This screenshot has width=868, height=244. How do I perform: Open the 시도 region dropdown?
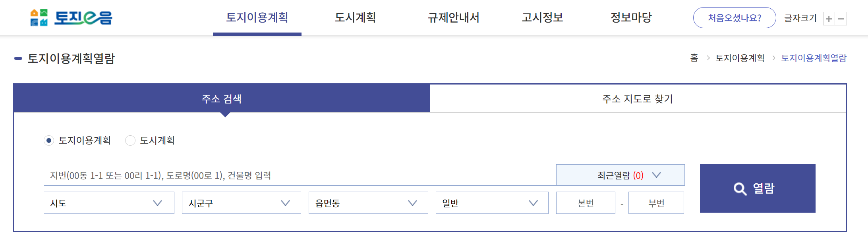point(109,203)
